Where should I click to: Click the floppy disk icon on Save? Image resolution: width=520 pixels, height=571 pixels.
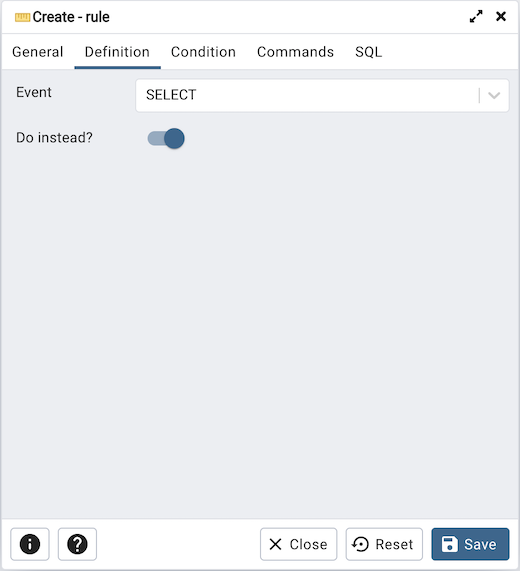449,544
